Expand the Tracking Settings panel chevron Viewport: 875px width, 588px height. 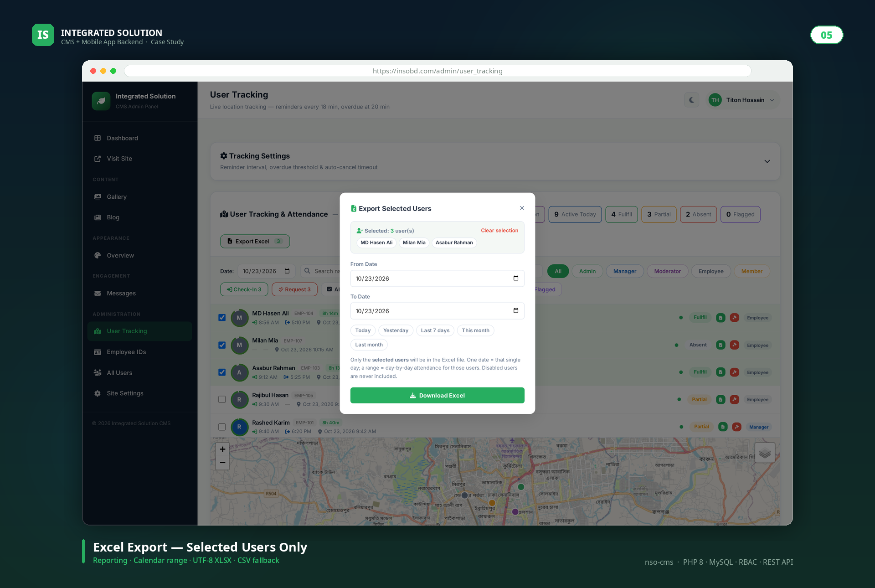coord(767,161)
